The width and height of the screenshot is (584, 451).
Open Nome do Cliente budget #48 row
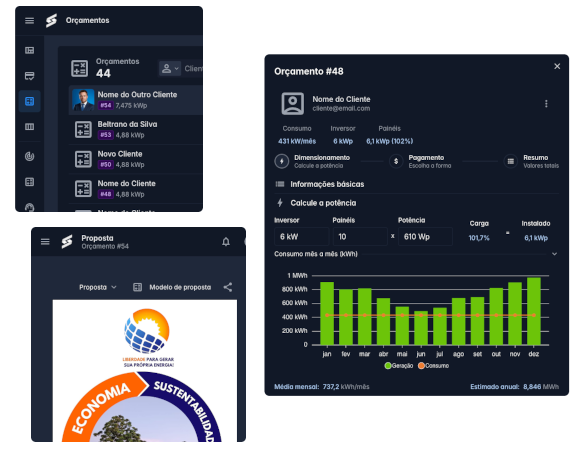[136, 189]
